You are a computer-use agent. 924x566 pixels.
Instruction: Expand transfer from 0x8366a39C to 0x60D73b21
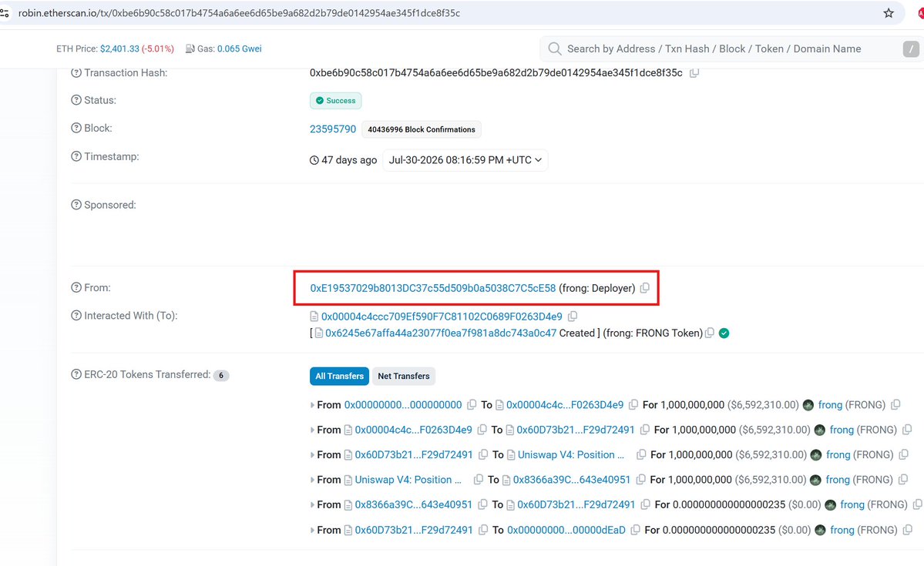coord(312,504)
